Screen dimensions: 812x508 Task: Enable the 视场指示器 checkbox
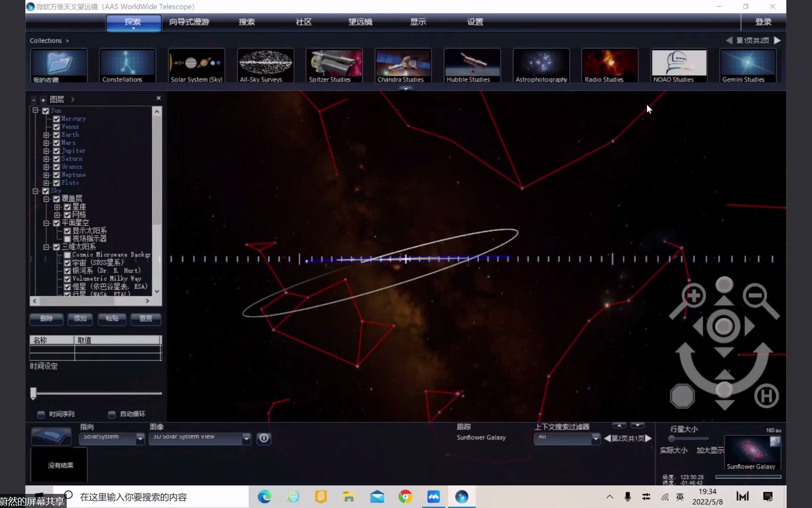[67, 239]
